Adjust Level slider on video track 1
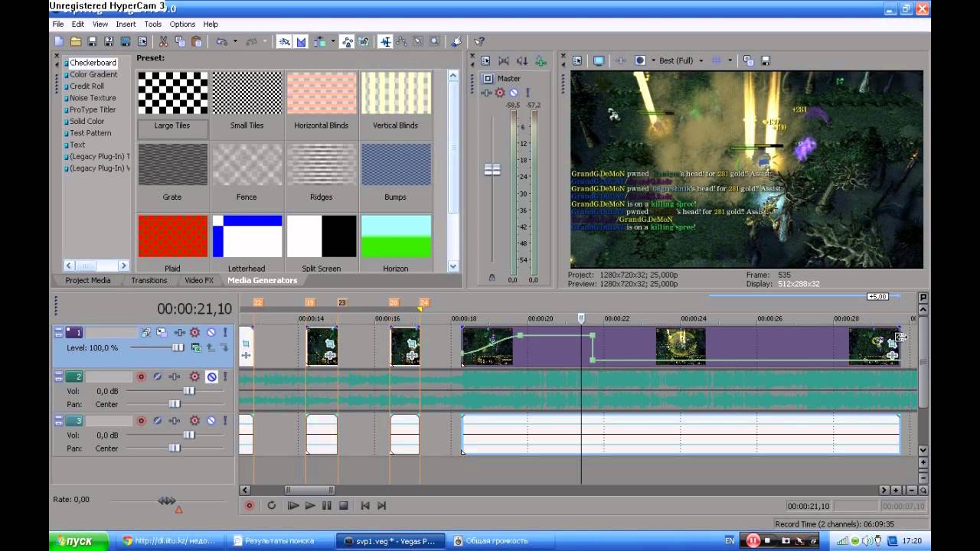 (178, 347)
